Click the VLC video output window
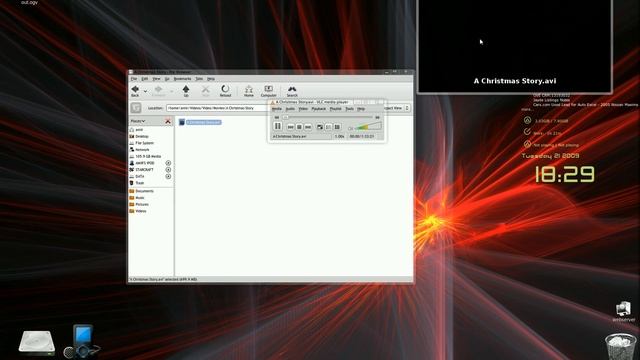 click(514, 46)
